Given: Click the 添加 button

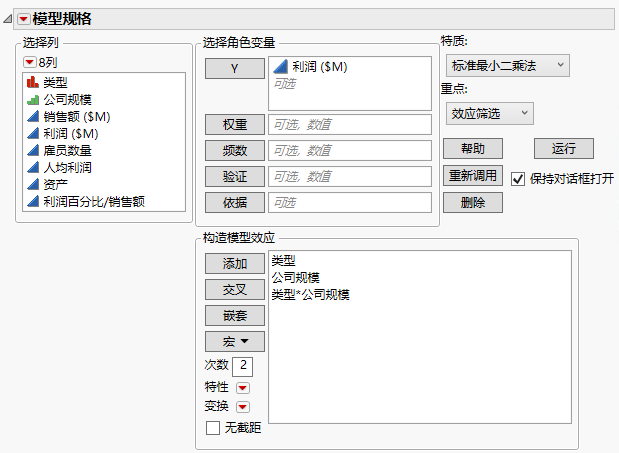Looking at the screenshot, I should click(x=234, y=263).
